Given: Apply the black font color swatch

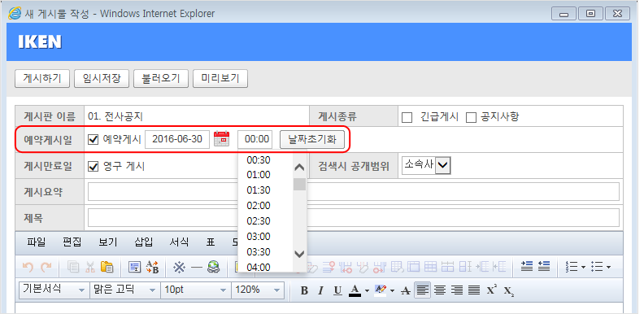Looking at the screenshot, I should tap(355, 290).
